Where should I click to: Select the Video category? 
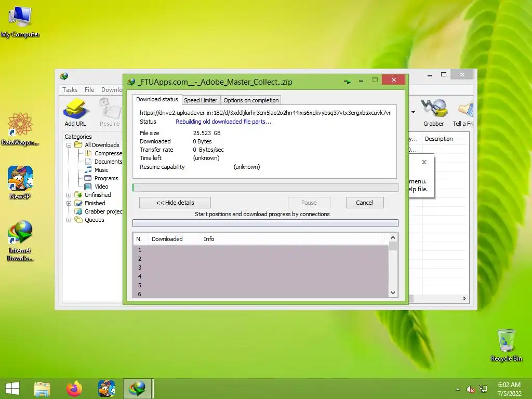(97, 187)
